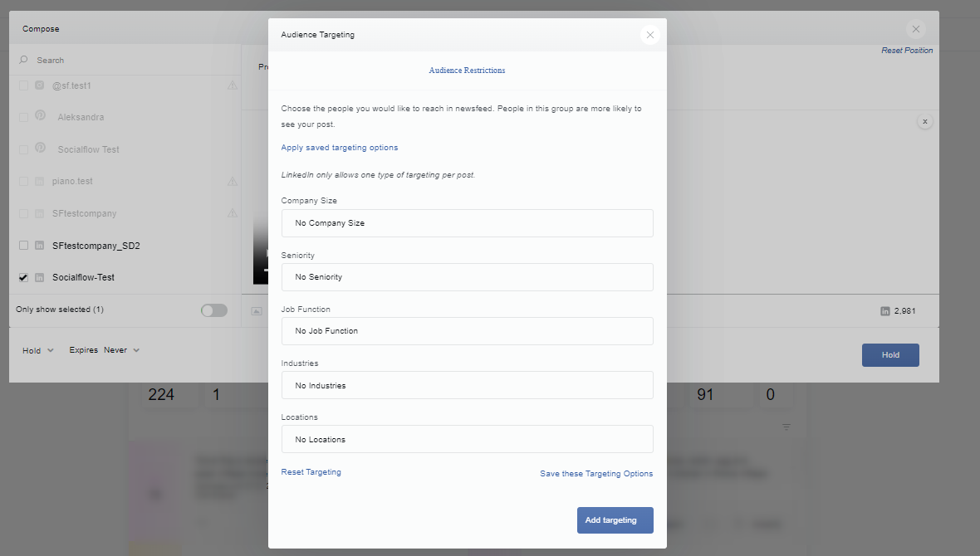The image size is (980, 556).
Task: Open the Job Function dropdown
Action: pyautogui.click(x=467, y=331)
